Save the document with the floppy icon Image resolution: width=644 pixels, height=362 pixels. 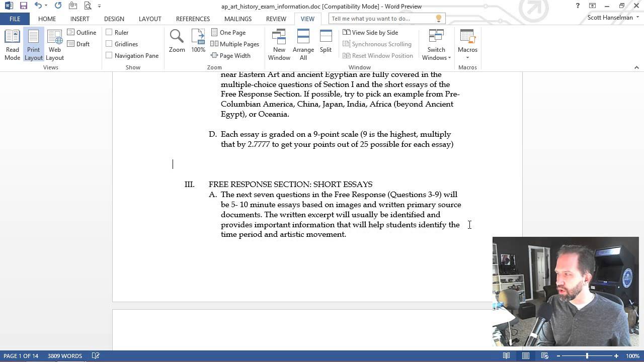(x=24, y=6)
